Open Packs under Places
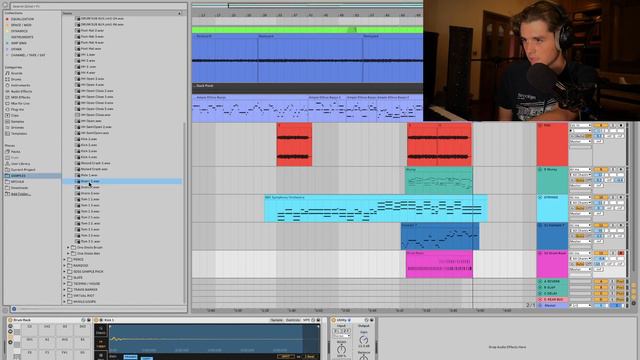Viewport: 640px width, 360px height. click(x=16, y=151)
